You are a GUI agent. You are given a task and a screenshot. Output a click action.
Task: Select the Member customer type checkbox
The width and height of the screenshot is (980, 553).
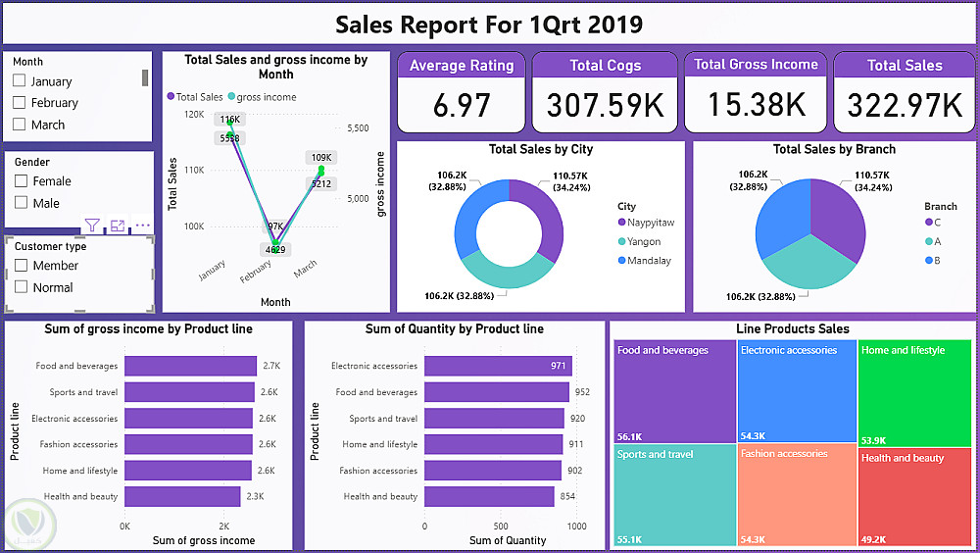(21, 266)
